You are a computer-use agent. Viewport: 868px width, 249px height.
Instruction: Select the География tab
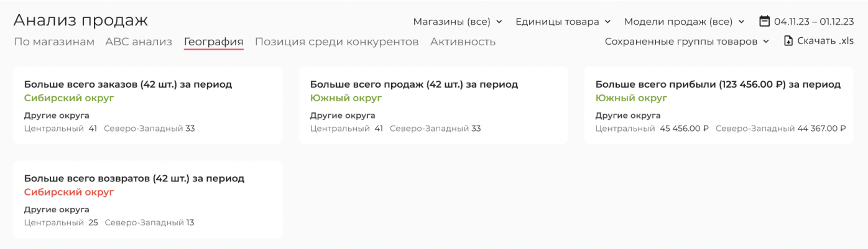click(214, 42)
